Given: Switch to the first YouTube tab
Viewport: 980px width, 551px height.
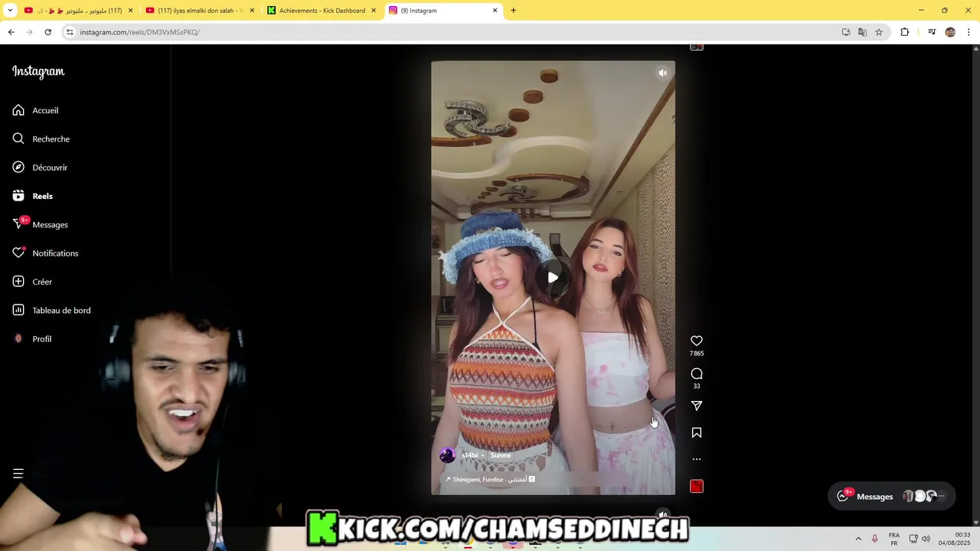Looking at the screenshot, I should (x=79, y=11).
